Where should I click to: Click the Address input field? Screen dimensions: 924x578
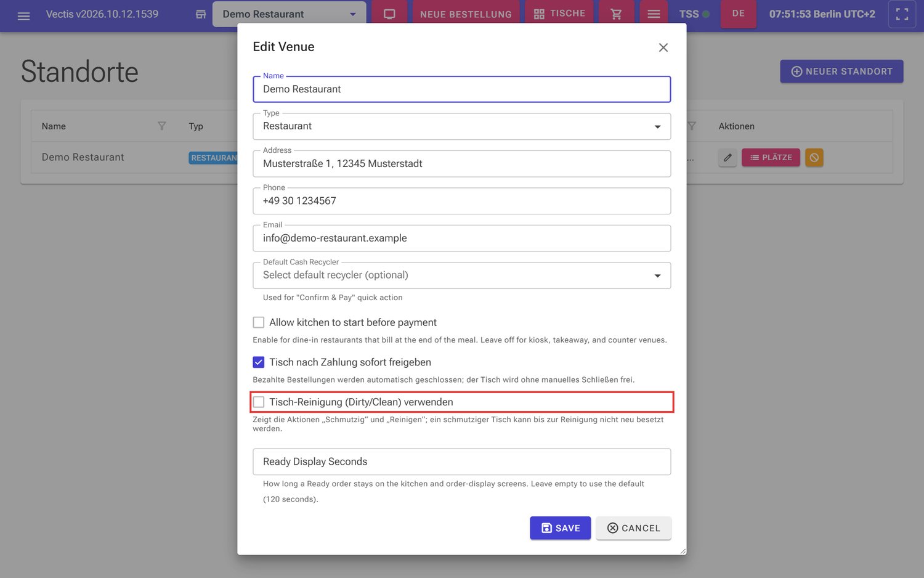coord(461,164)
